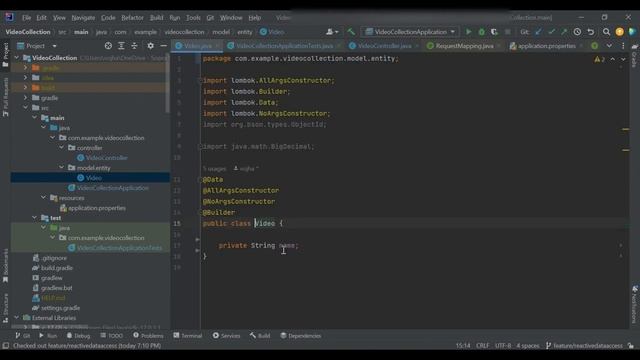Viewport: 640px width, 360px height.
Task: Toggle tool window bars icon bottom-left corner
Action: (5, 346)
